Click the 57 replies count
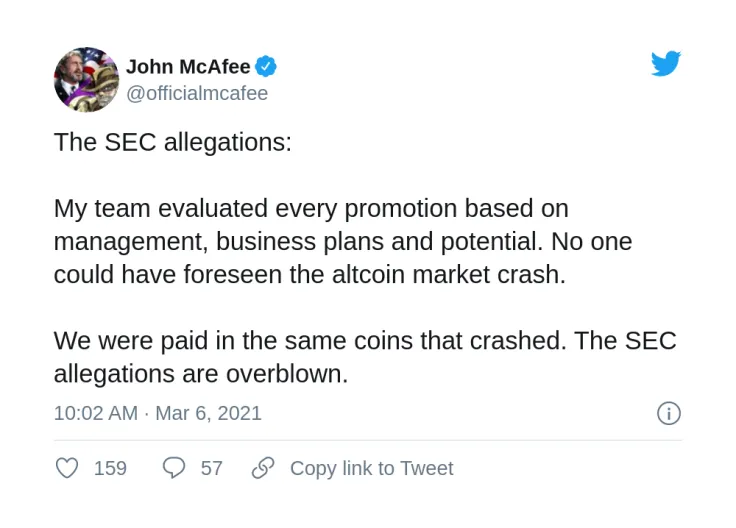This screenshot has height=528, width=736. click(x=211, y=468)
